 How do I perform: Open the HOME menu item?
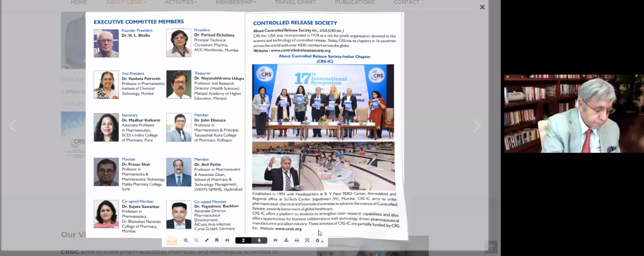point(79,2)
